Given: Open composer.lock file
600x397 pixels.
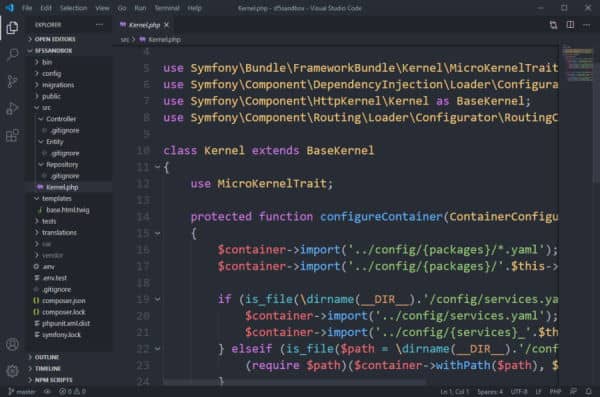Looking at the screenshot, I should click(x=69, y=312).
